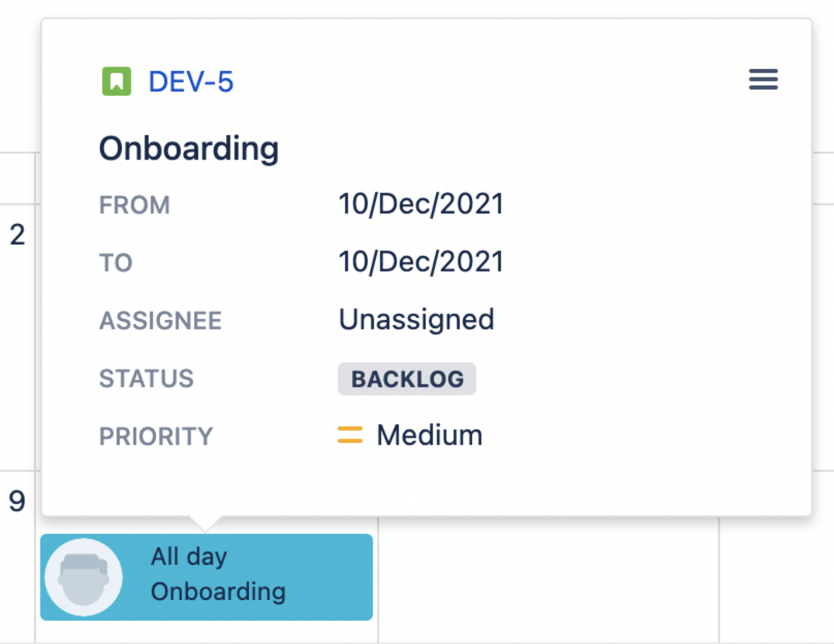834x644 pixels.
Task: Select the Onboarding title in the popup
Action: pos(189,149)
